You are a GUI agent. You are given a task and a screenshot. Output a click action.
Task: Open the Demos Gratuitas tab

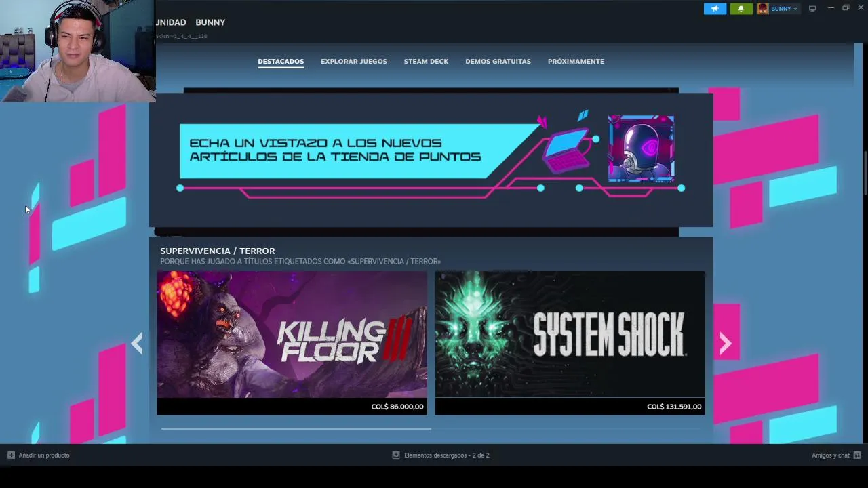[498, 61]
